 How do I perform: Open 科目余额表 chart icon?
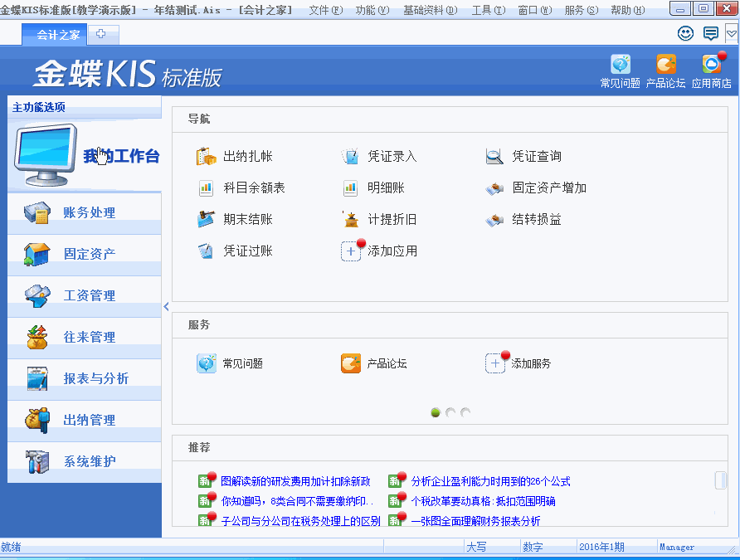coord(207,187)
